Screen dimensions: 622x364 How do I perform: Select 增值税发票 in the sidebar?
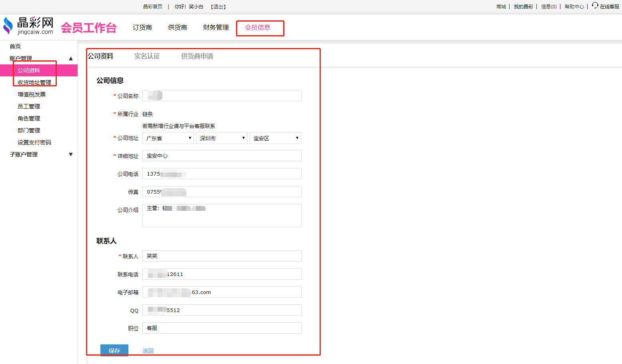pyautogui.click(x=32, y=94)
